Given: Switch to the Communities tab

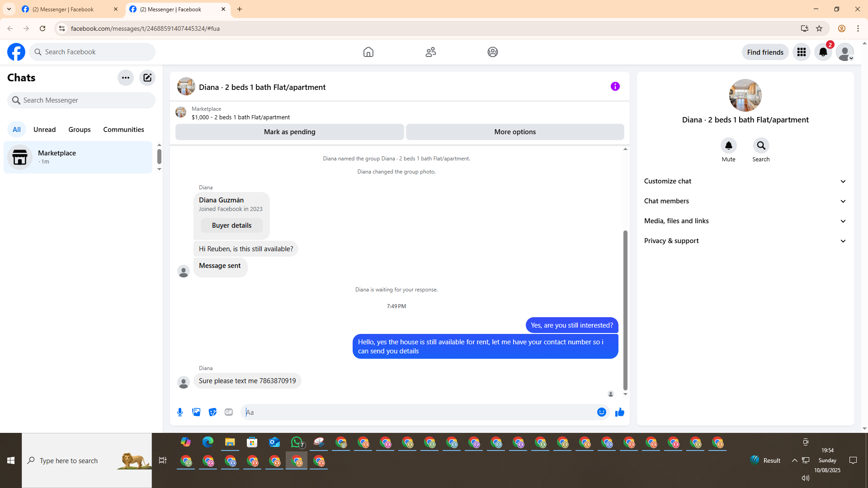Looking at the screenshot, I should 123,130.
